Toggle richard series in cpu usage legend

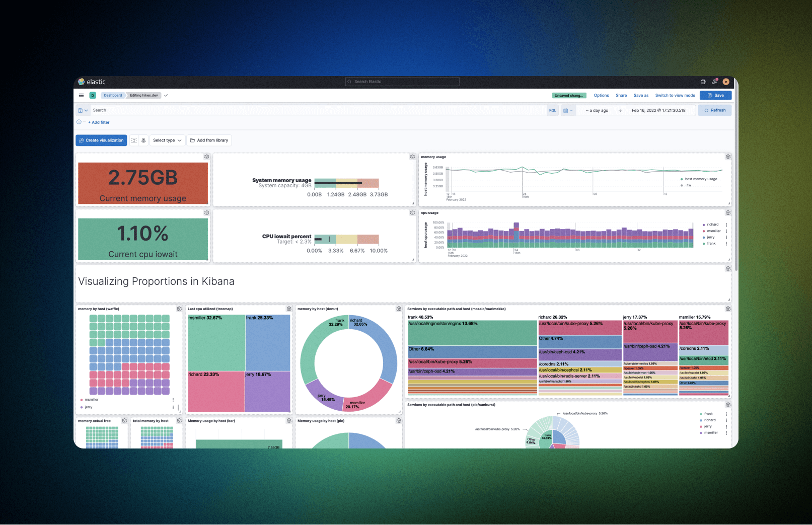[x=712, y=224]
